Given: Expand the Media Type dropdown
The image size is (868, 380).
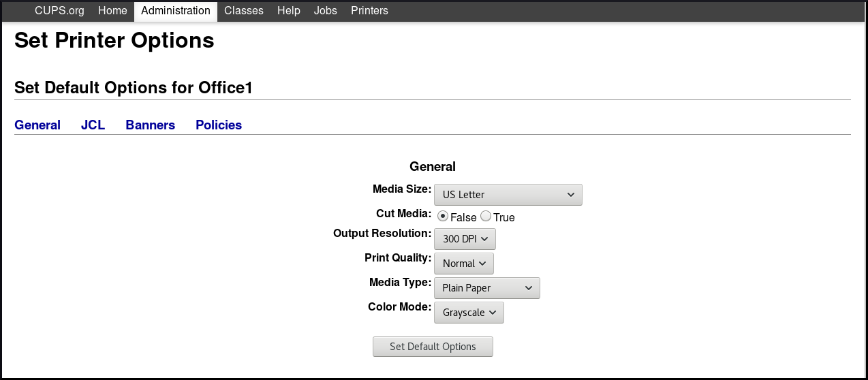Looking at the screenshot, I should point(486,288).
